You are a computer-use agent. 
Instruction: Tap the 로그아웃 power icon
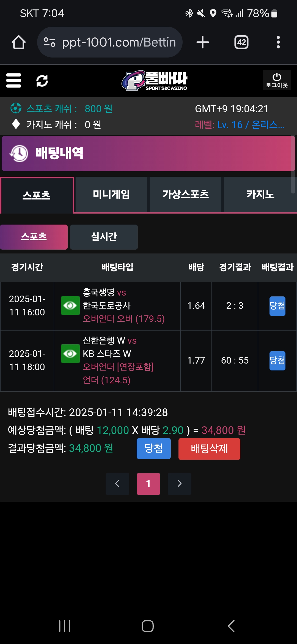(277, 80)
